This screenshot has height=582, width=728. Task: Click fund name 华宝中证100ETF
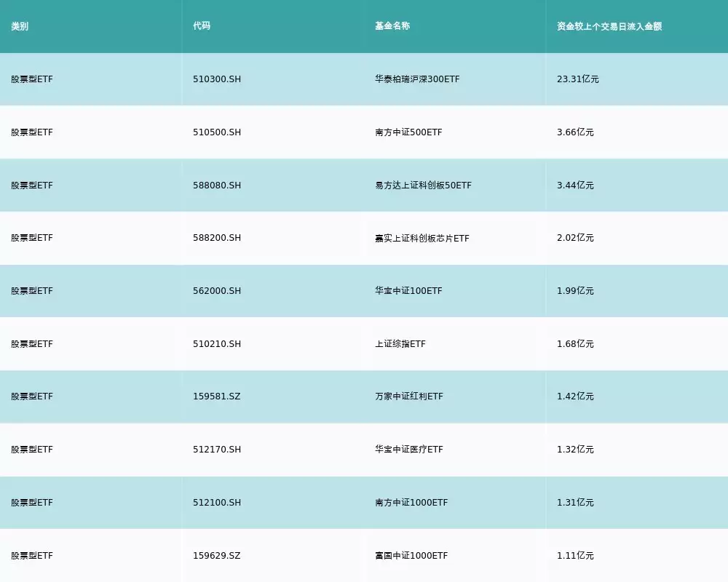[408, 291]
